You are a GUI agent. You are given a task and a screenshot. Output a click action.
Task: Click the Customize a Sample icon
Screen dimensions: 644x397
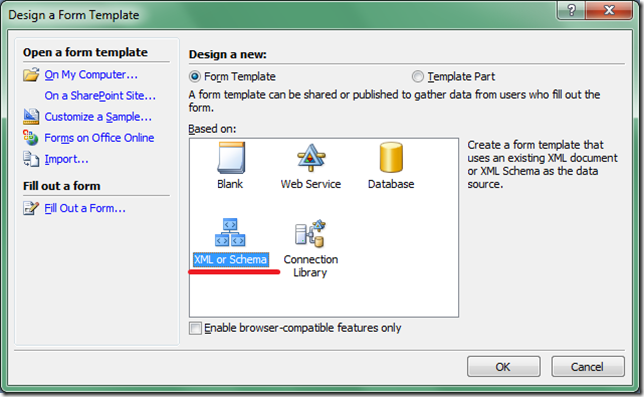point(31,117)
